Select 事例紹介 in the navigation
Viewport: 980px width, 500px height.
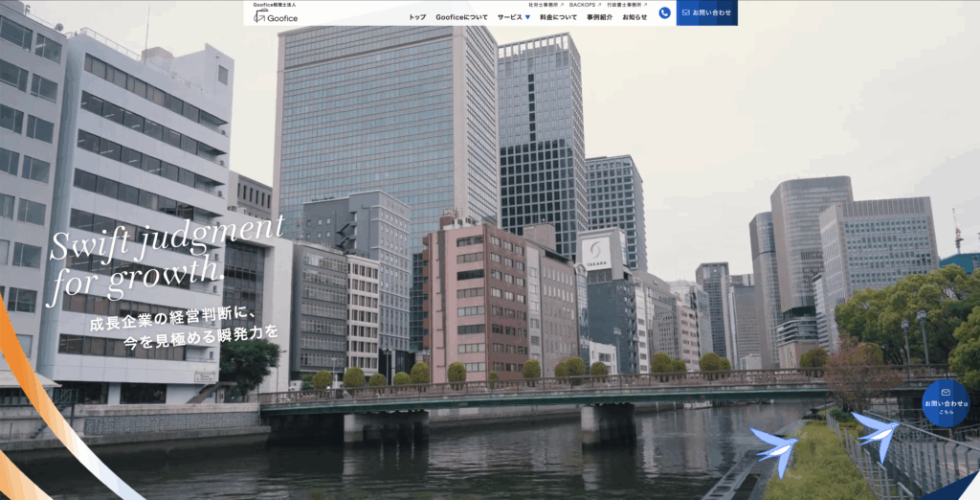click(x=599, y=17)
